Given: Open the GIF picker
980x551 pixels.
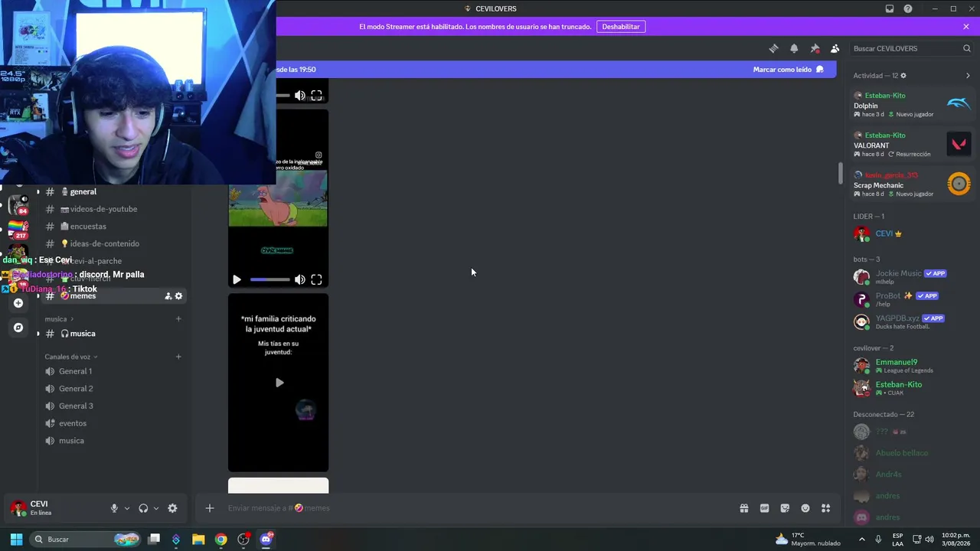Looking at the screenshot, I should pyautogui.click(x=764, y=508).
